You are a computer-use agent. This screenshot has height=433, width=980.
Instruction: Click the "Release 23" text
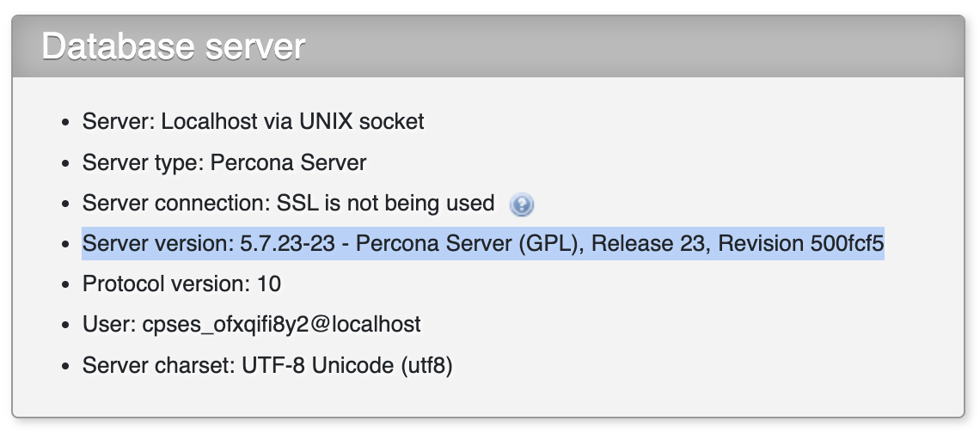click(649, 244)
